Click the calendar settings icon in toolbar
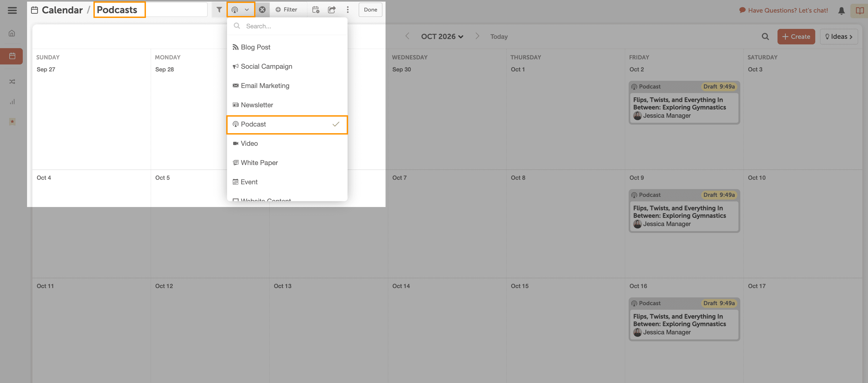 pos(315,10)
